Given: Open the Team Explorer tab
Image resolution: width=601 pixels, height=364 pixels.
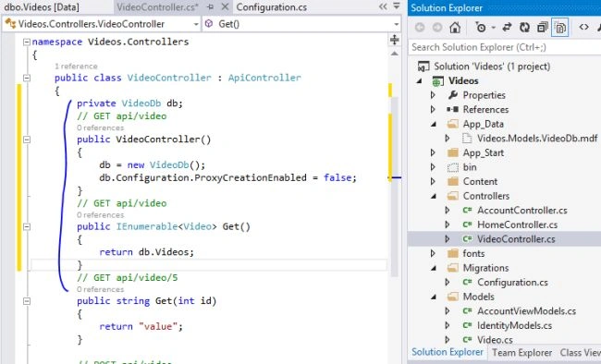Looking at the screenshot, I should pos(522,353).
